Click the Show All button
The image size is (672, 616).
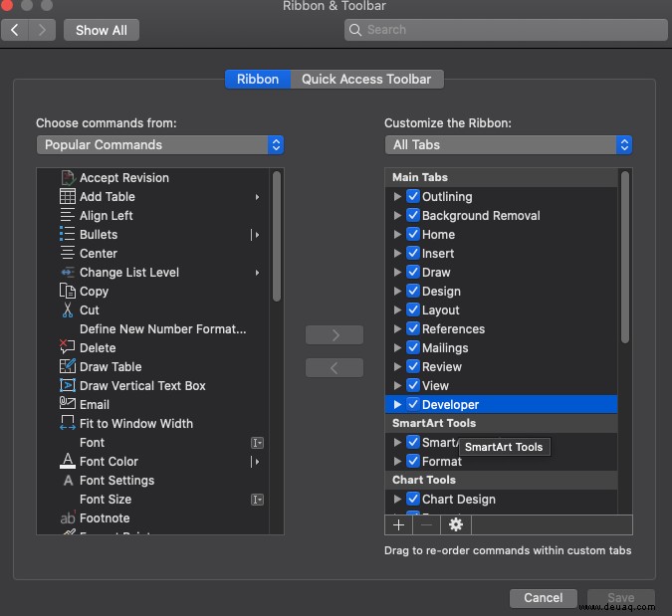pyautogui.click(x=102, y=30)
